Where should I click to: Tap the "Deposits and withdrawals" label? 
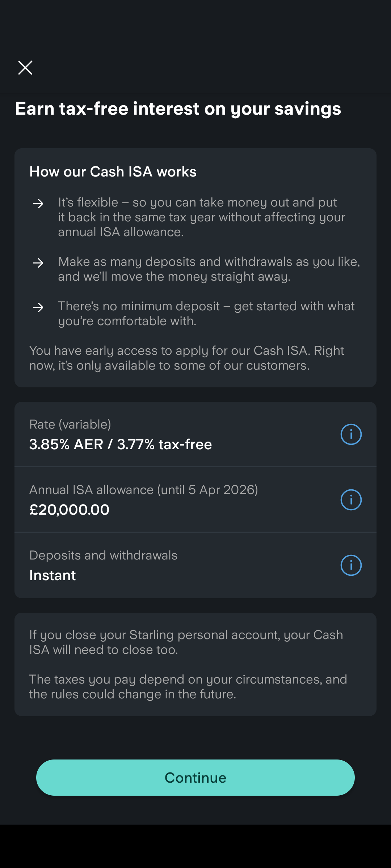[x=103, y=555]
